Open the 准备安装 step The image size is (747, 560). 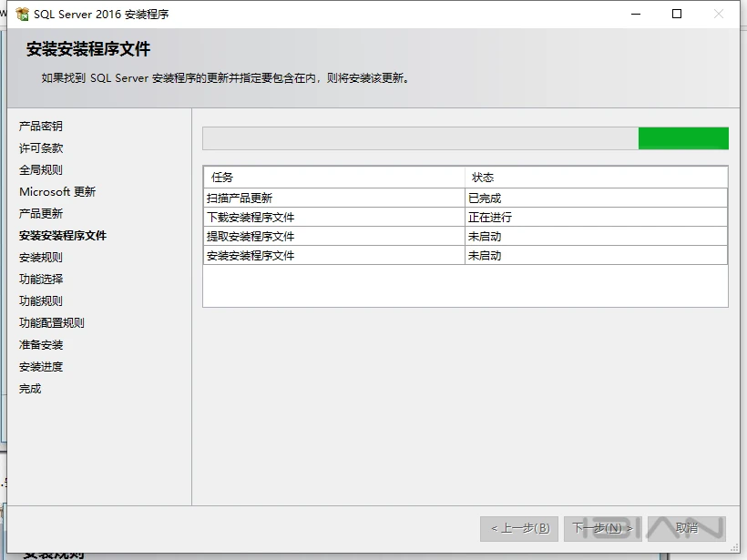click(x=41, y=345)
